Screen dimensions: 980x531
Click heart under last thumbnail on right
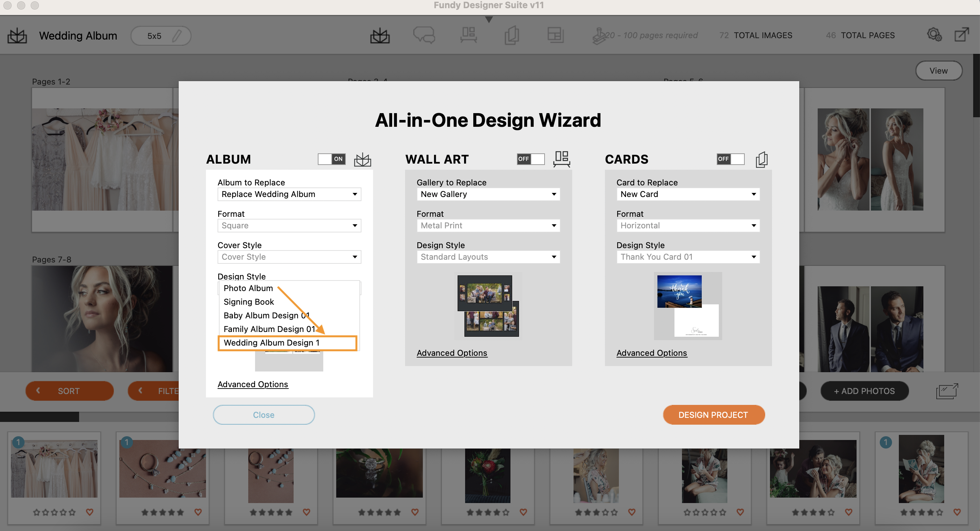957,512
